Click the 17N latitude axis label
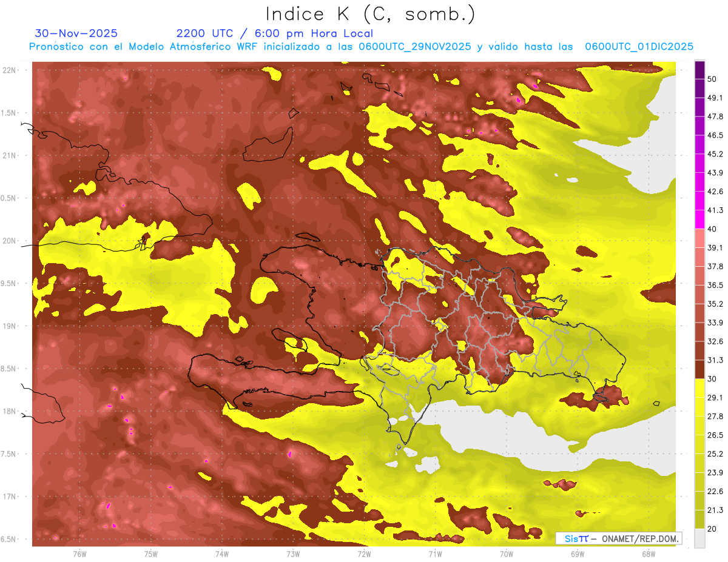Viewport: 728px width, 562px height. coord(9,497)
